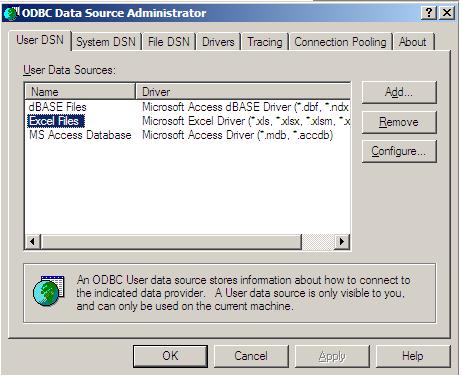Open the File DSN tab
The width and height of the screenshot is (462, 377).
(x=169, y=42)
